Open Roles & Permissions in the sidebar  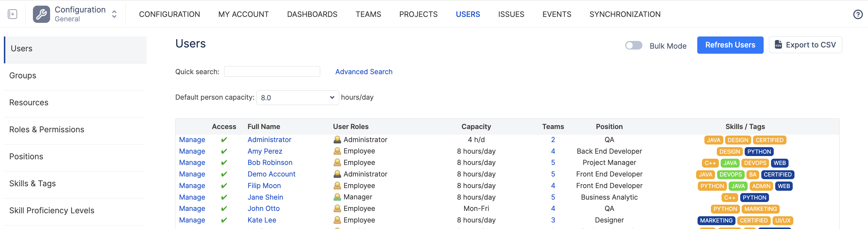pos(47,130)
